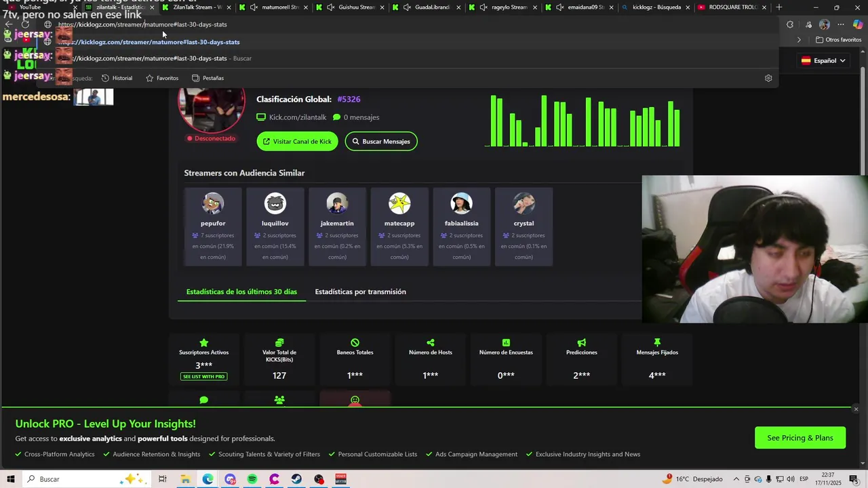Open the Kick.com/zilantalk link
This screenshot has height=488, width=868.
click(x=298, y=117)
